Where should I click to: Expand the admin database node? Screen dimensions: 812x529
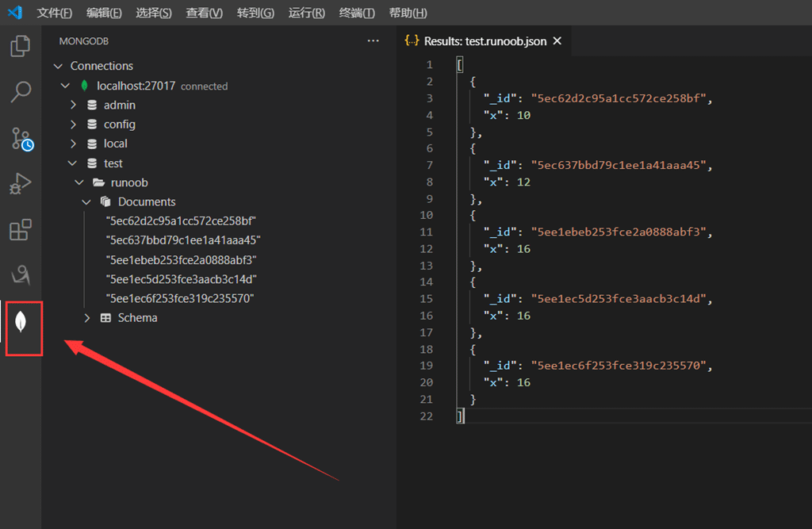73,105
